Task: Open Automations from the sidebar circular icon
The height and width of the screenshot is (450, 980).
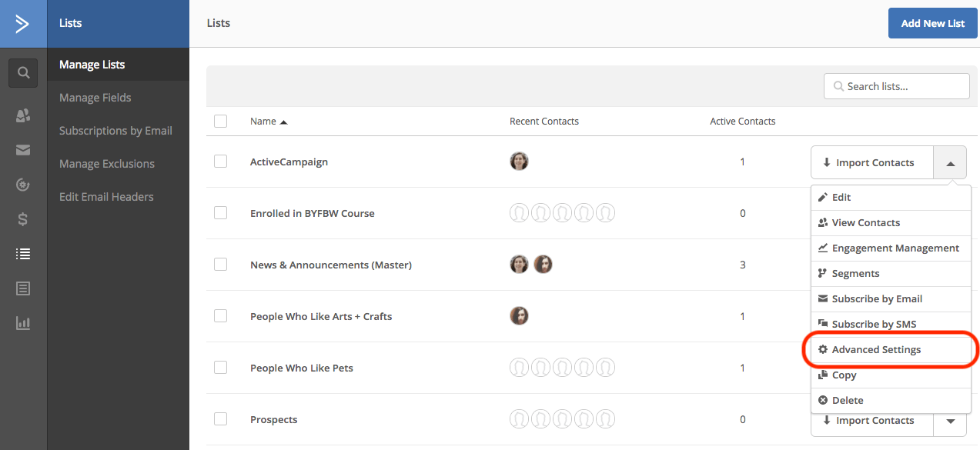Action: [x=23, y=185]
